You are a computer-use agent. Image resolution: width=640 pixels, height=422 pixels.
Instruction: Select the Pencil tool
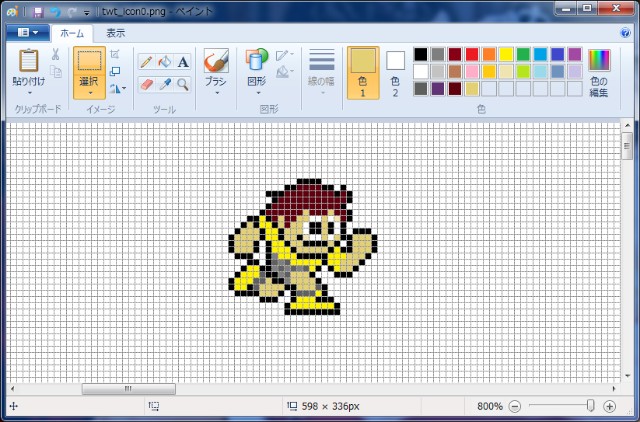[147, 62]
